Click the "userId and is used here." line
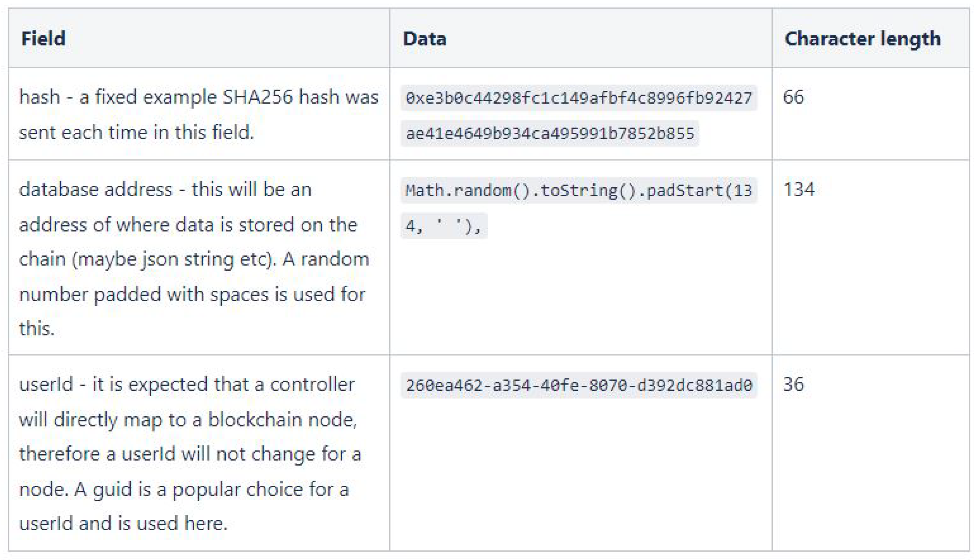 coord(123,524)
